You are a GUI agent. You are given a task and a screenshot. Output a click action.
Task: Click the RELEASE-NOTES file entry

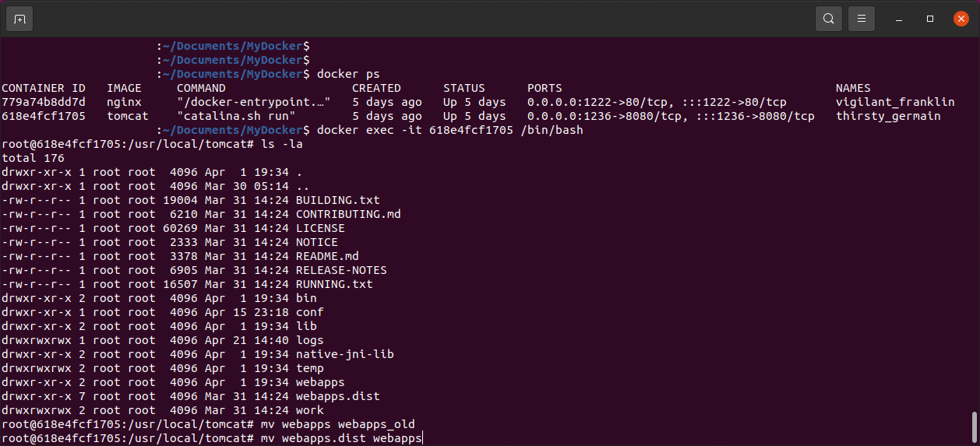coord(341,270)
